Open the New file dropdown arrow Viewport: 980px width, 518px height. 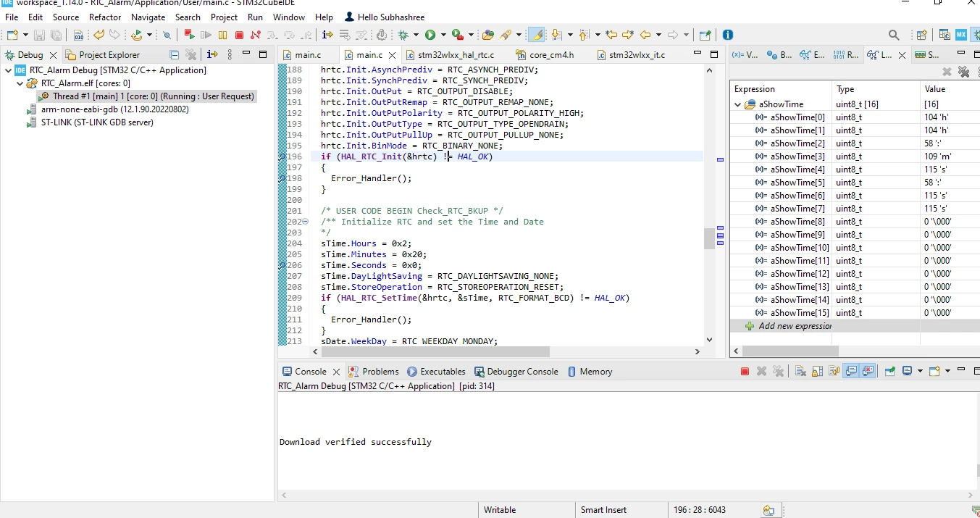25,35
